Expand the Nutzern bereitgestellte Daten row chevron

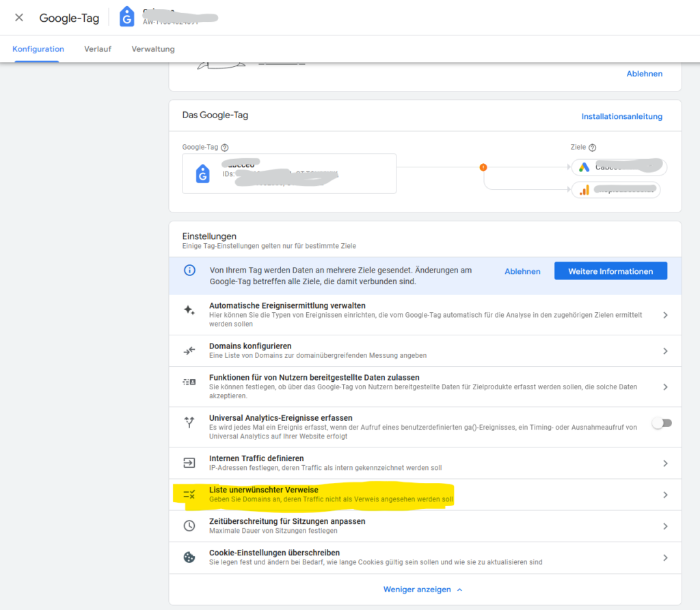coord(665,387)
